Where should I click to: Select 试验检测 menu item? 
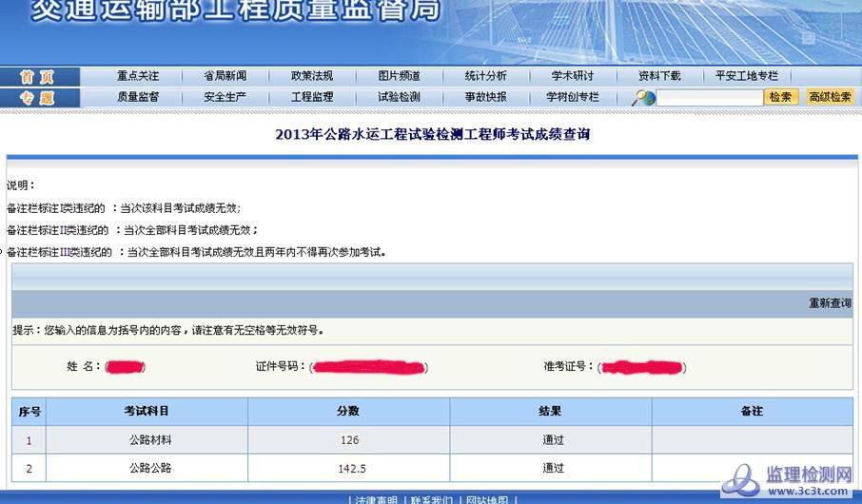399,97
